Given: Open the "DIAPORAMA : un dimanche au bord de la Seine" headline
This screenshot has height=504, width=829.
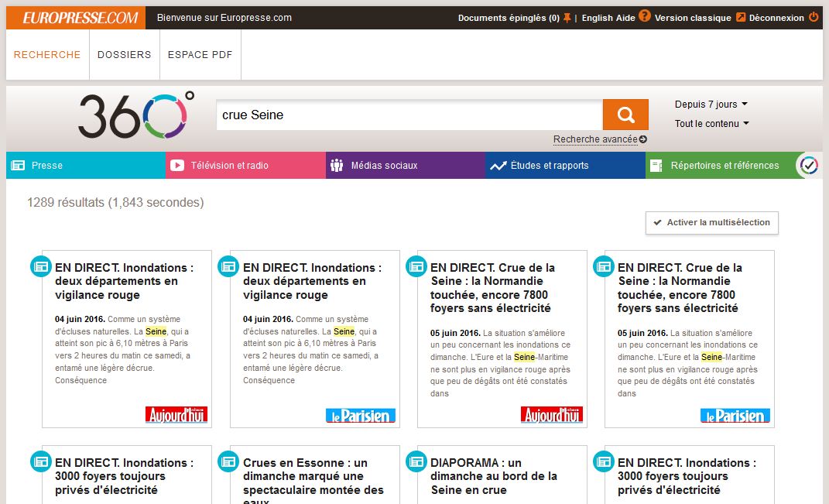Looking at the screenshot, I should (494, 476).
